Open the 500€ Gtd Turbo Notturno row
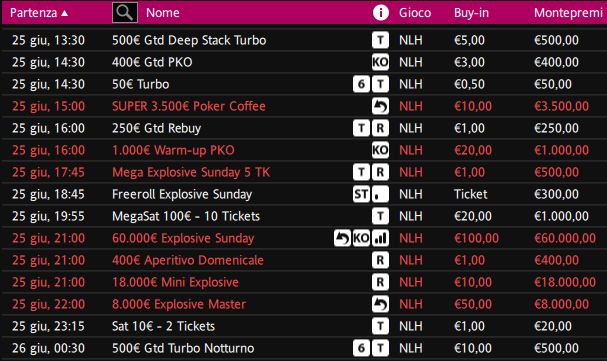 pyautogui.click(x=304, y=348)
